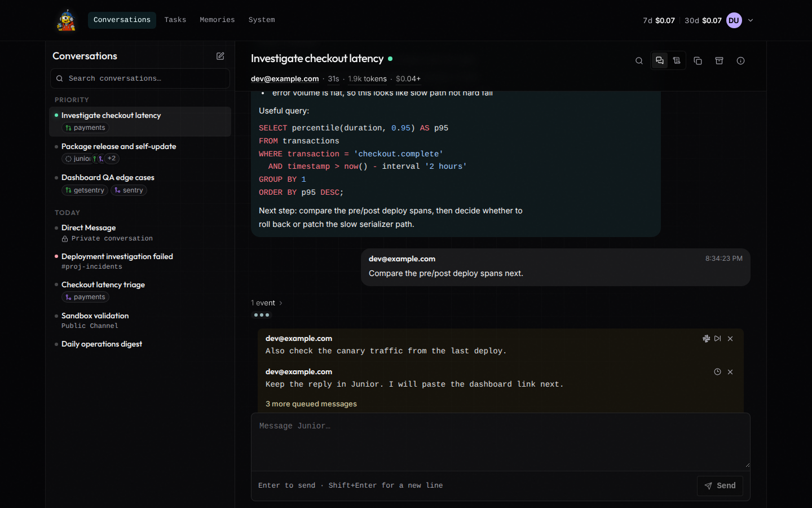Click the 1.9k tokens label
812x508 pixels.
[367, 79]
